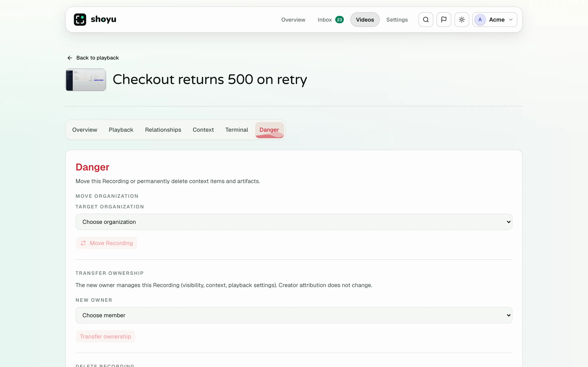This screenshot has width=588, height=367.
Task: Click the shoyu logo icon
Action: click(x=80, y=20)
